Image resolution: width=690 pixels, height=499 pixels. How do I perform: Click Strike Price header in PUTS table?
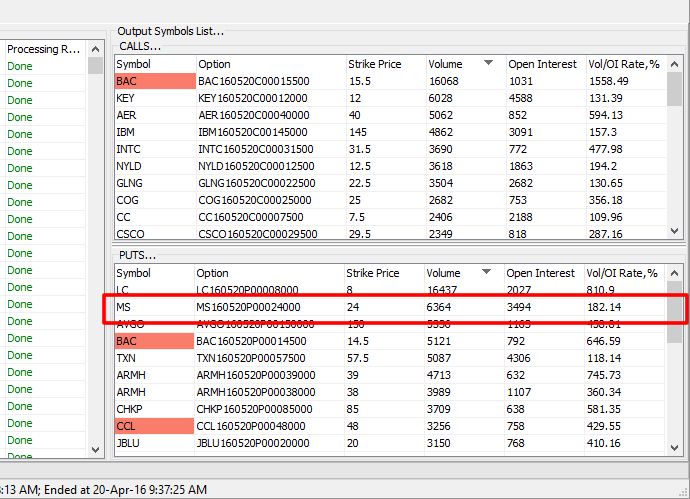point(384,273)
